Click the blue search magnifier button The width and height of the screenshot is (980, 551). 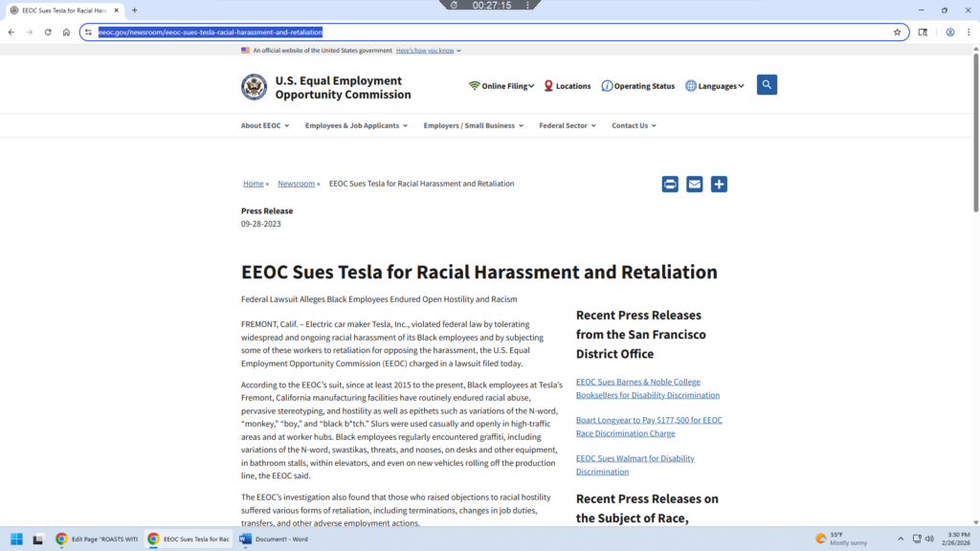click(767, 85)
